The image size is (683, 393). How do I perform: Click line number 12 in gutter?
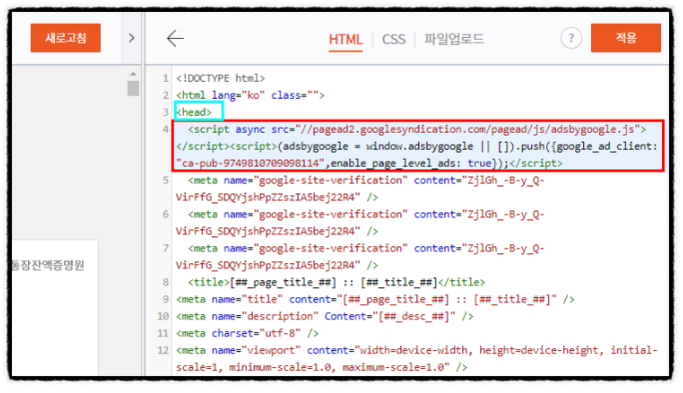click(x=163, y=350)
